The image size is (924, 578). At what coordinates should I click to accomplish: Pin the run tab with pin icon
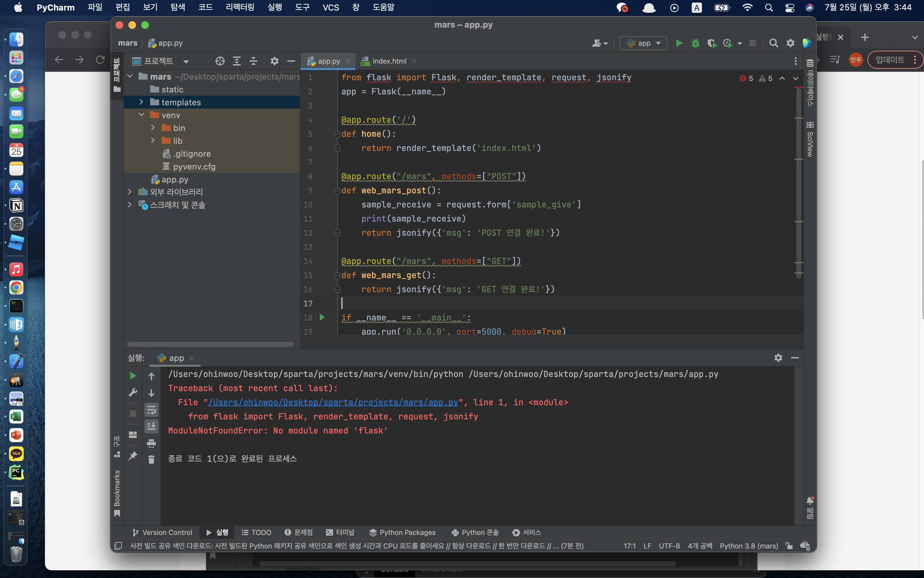click(133, 456)
